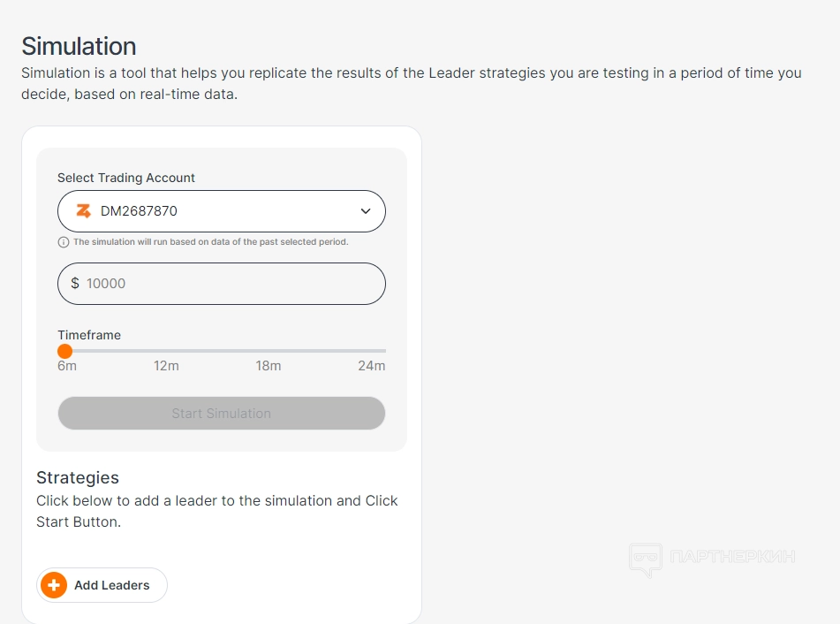Click the Select Trading Account label
The image size is (840, 624).
(126, 178)
